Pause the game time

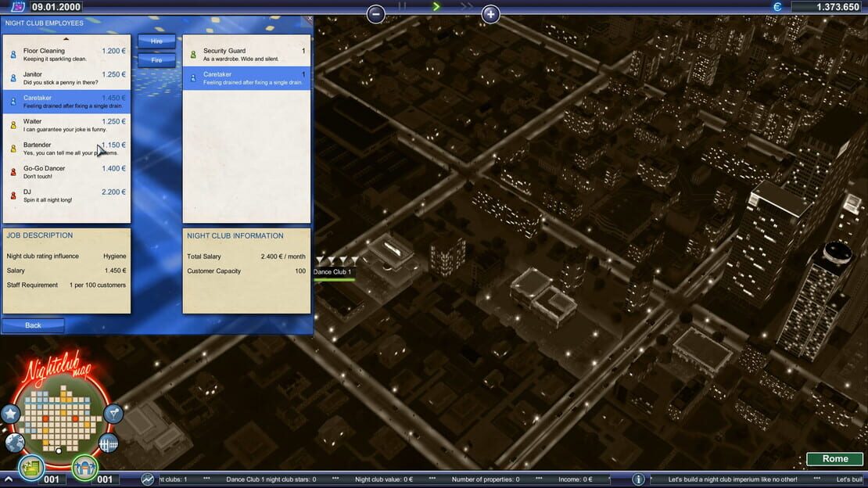point(403,6)
